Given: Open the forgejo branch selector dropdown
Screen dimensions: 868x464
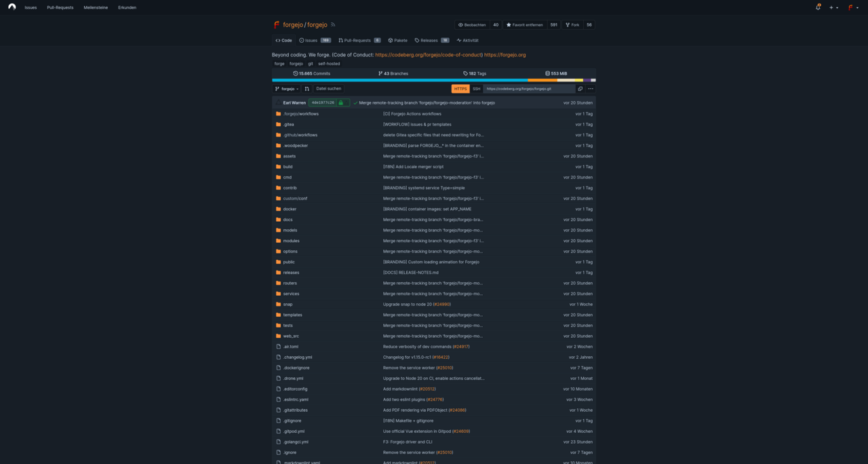Looking at the screenshot, I should click(x=287, y=88).
